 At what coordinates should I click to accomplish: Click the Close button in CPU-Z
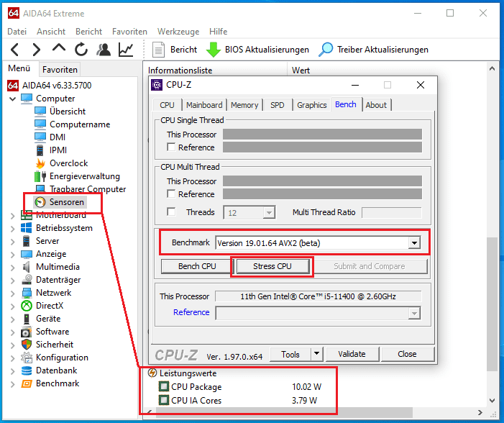[407, 354]
